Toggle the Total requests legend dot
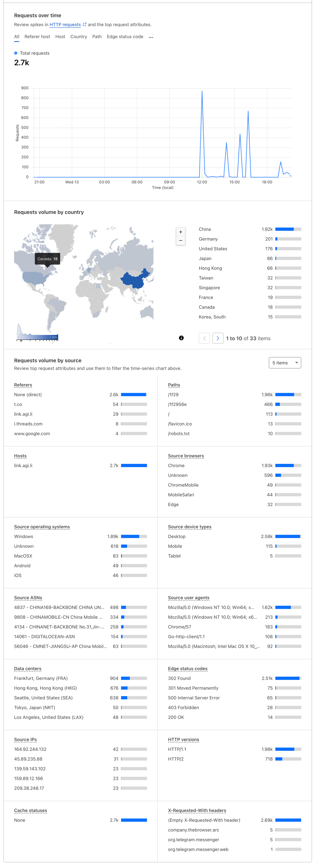The image size is (316, 868). pyautogui.click(x=16, y=53)
